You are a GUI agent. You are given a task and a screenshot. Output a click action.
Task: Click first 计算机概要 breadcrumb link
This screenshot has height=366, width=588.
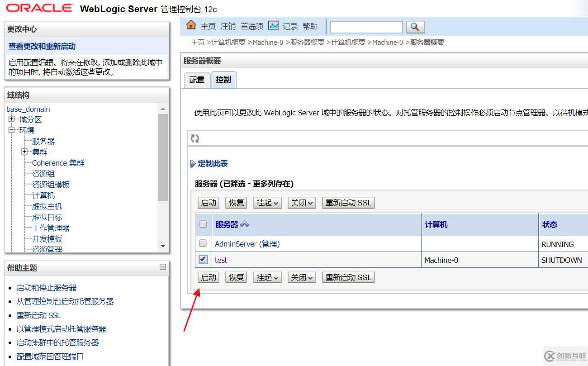228,43
